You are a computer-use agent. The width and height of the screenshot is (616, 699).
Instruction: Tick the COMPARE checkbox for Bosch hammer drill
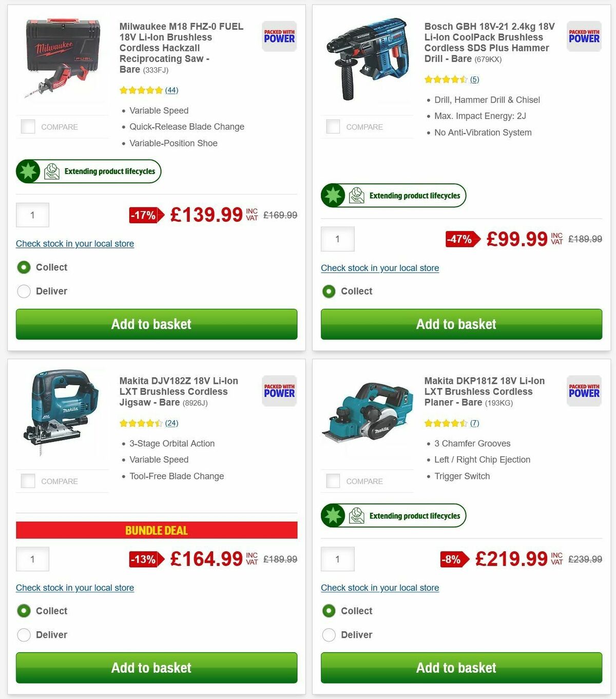point(333,126)
